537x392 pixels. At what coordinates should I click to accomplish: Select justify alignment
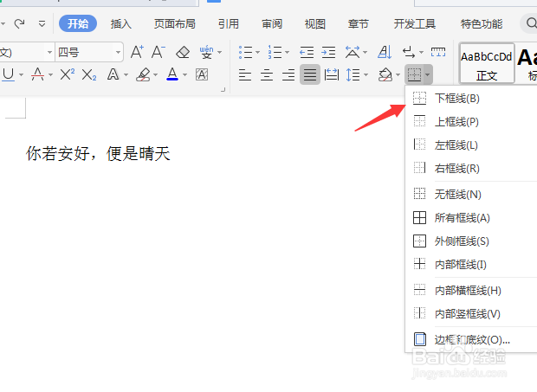tap(310, 74)
